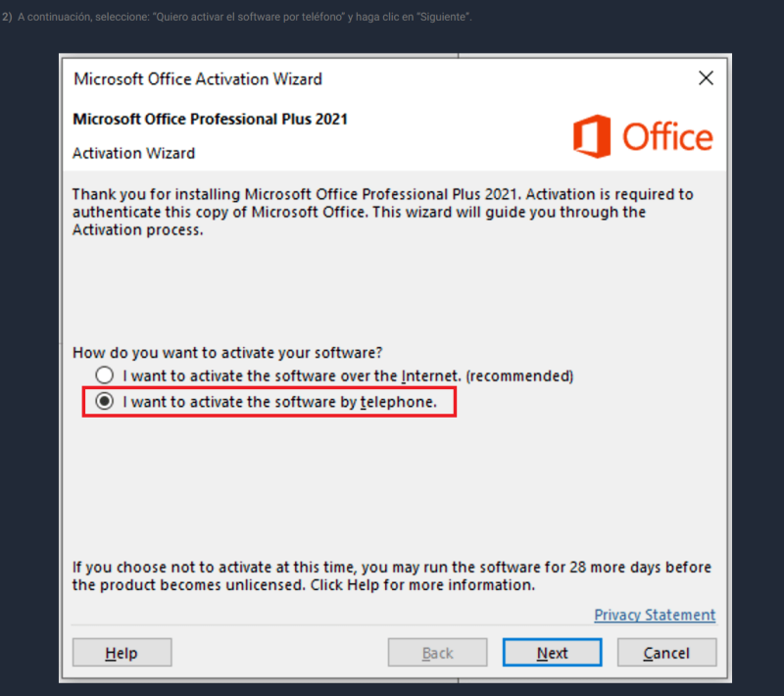This screenshot has height=696, width=784.
Task: Select the activate over the Internet radio button
Action: coord(105,375)
